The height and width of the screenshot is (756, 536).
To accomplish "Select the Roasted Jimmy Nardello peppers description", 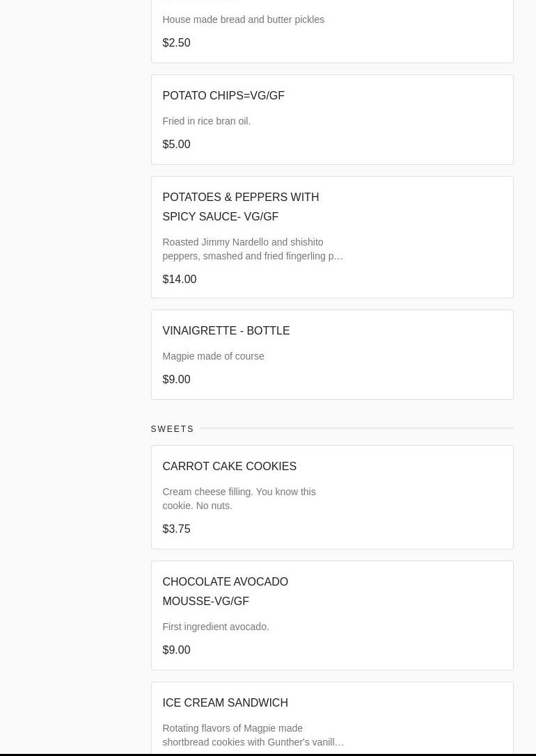I will (252, 249).
